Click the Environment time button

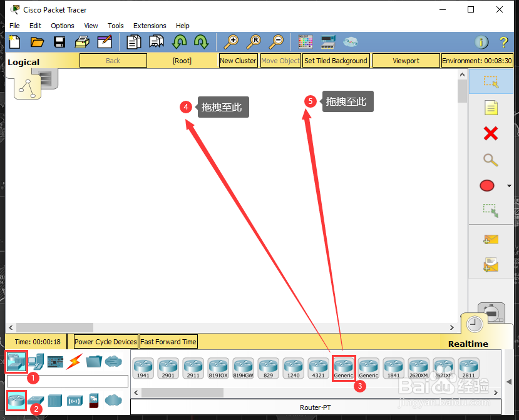(x=477, y=61)
